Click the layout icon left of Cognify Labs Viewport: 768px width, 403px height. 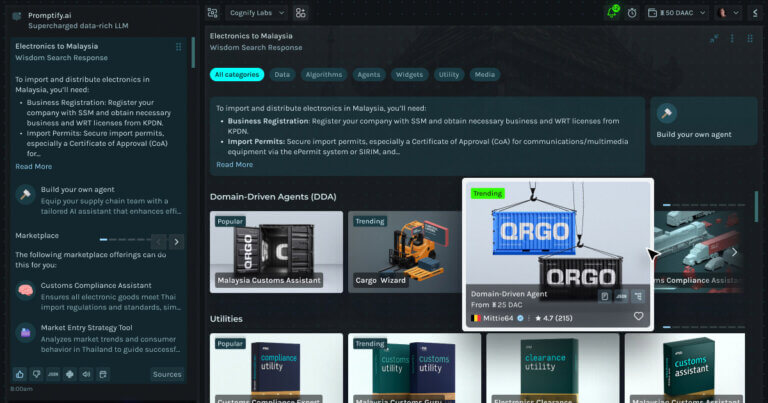coord(213,13)
